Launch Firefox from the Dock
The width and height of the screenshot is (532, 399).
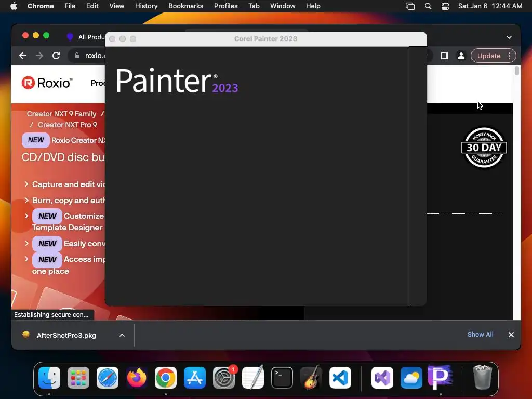pyautogui.click(x=137, y=378)
